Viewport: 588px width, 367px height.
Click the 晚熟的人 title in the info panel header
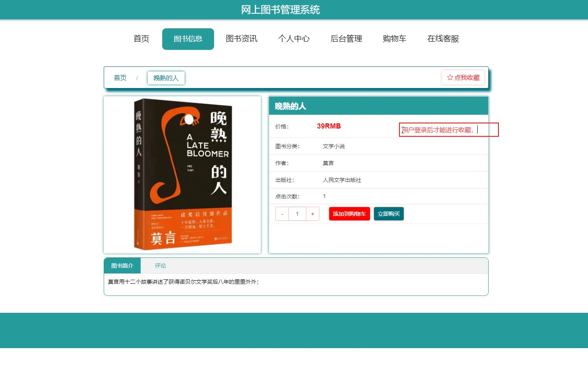point(290,106)
